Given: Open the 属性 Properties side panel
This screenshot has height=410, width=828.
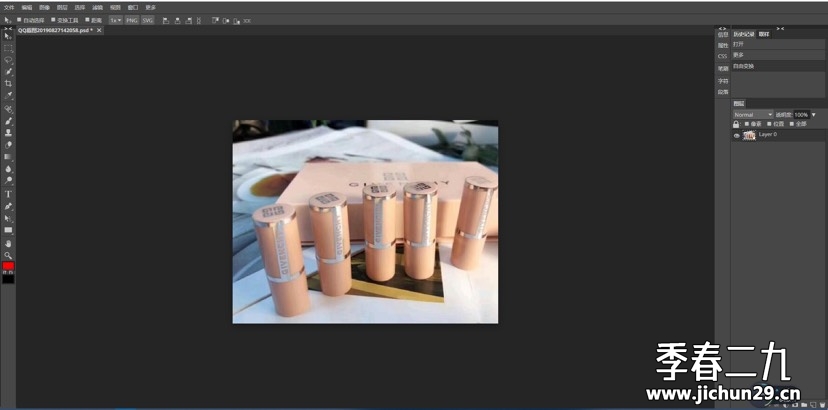Looking at the screenshot, I should tap(723, 45).
